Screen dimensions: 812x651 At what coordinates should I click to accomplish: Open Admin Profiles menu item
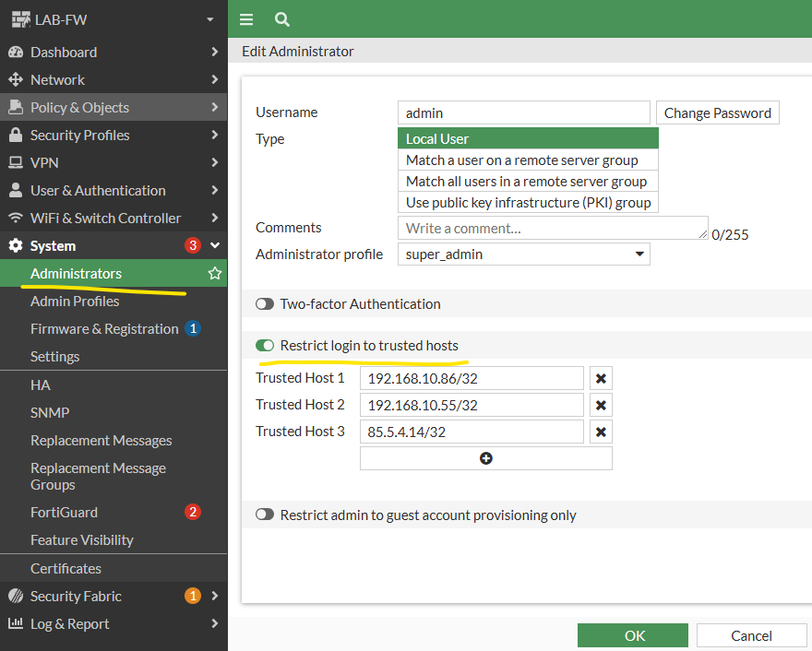point(75,302)
